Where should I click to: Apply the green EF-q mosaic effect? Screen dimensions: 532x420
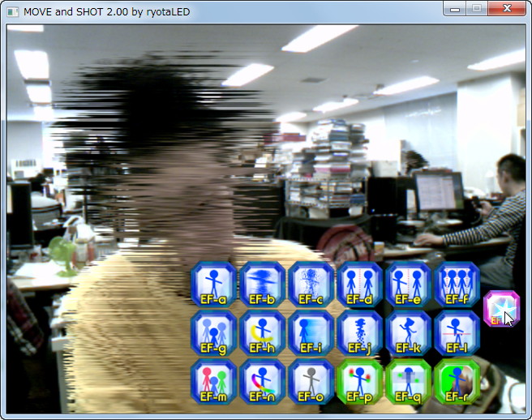click(408, 382)
